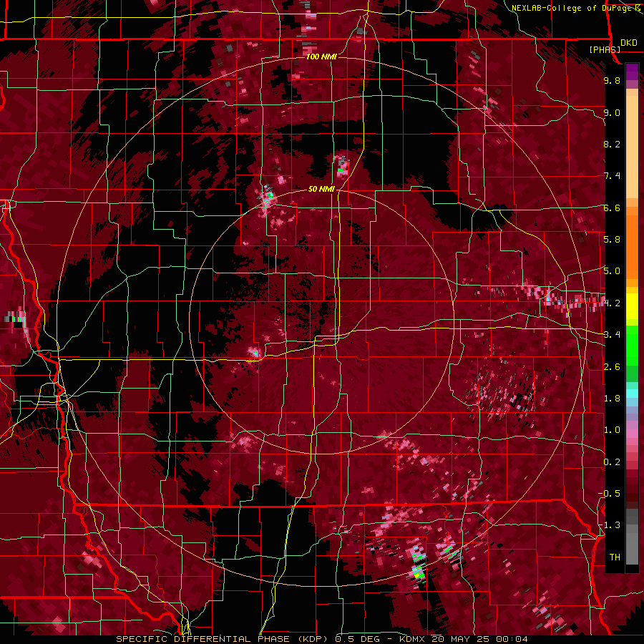Click the 7.4 value on the color scale
Viewport: 644px width, 644px height.
[612, 176]
